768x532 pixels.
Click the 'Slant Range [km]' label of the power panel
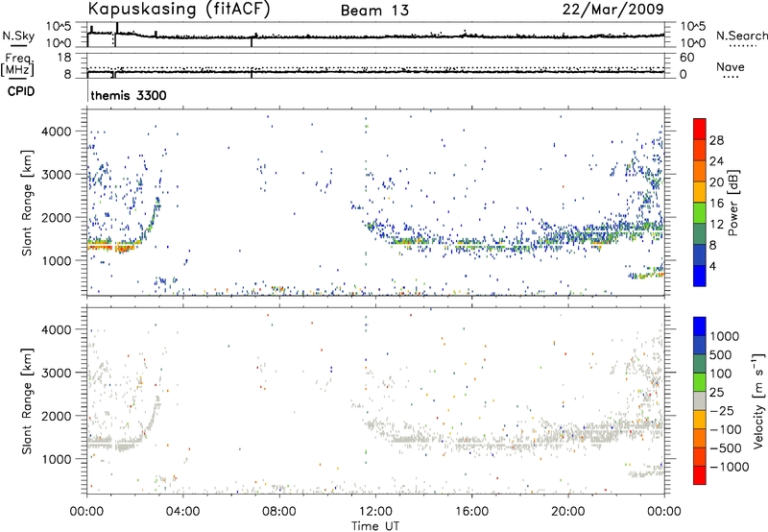tap(27, 203)
